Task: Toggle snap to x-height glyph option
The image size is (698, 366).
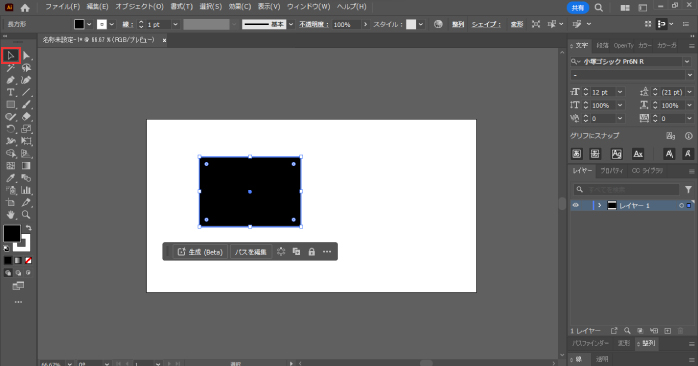Action: pos(595,154)
